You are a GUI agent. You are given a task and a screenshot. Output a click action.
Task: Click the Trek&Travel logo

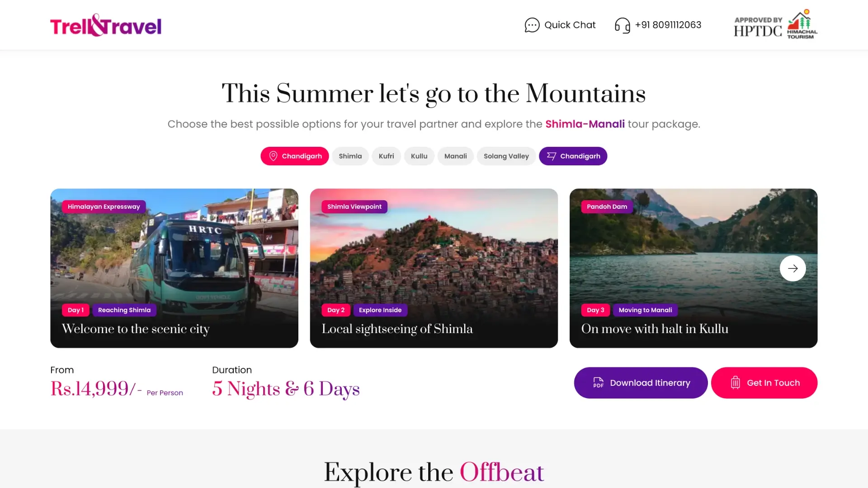106,25
